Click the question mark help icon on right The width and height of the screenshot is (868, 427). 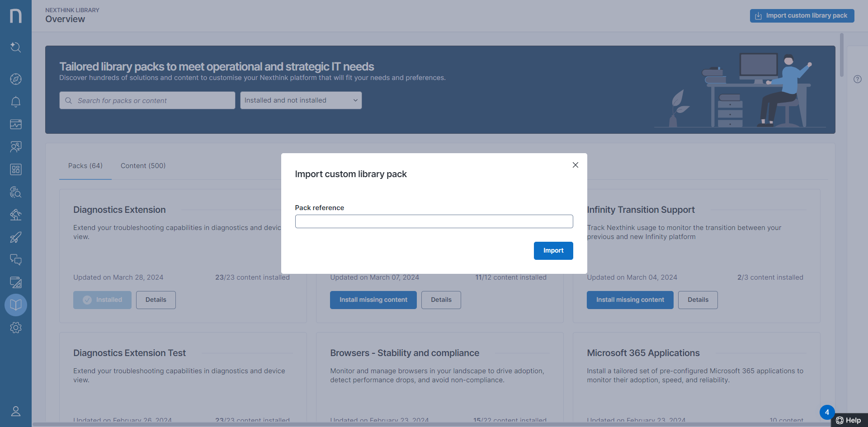(857, 79)
